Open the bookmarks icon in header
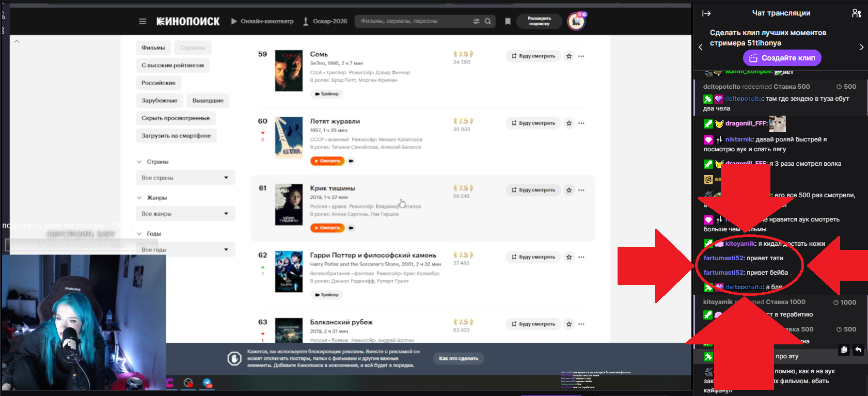 (508, 21)
